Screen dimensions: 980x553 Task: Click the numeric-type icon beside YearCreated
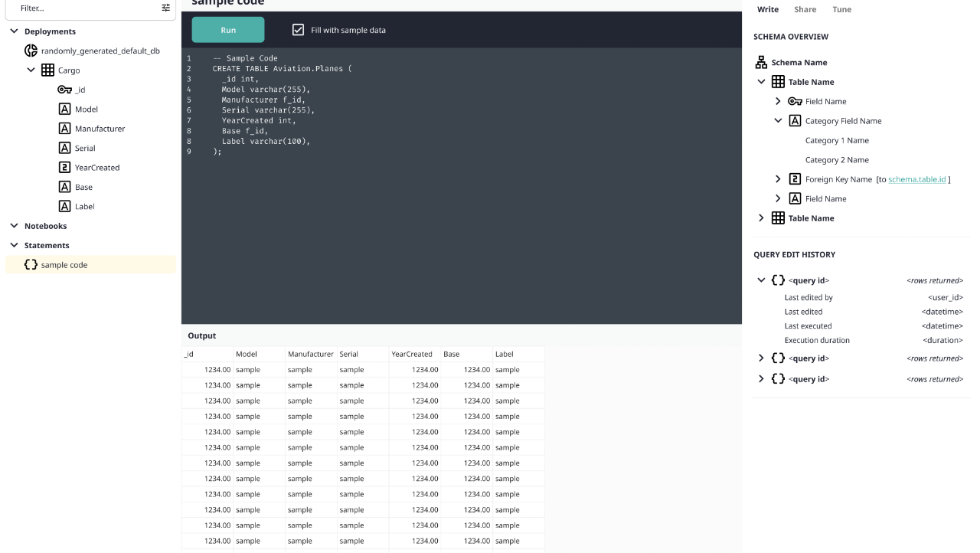click(65, 168)
